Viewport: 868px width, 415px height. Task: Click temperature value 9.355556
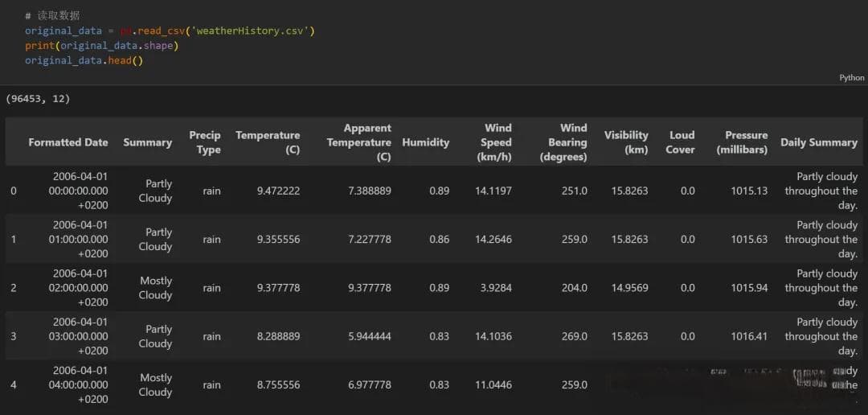tap(278, 240)
